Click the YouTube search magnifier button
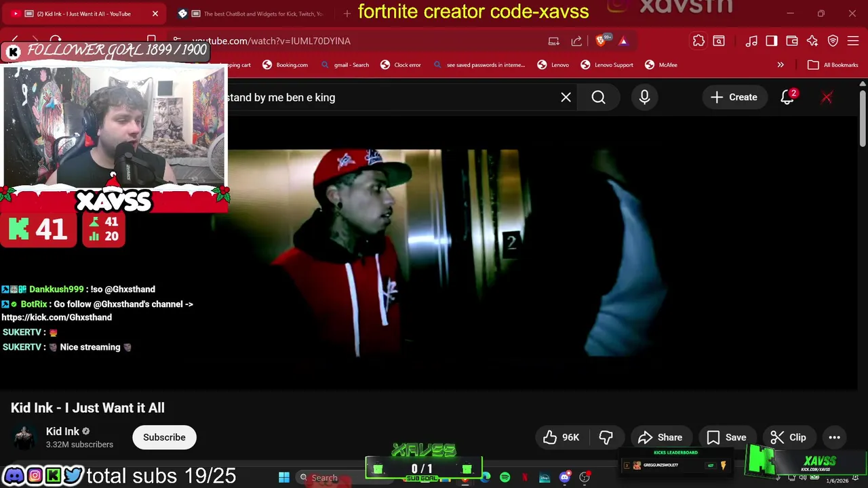This screenshot has width=868, height=488. point(599,98)
